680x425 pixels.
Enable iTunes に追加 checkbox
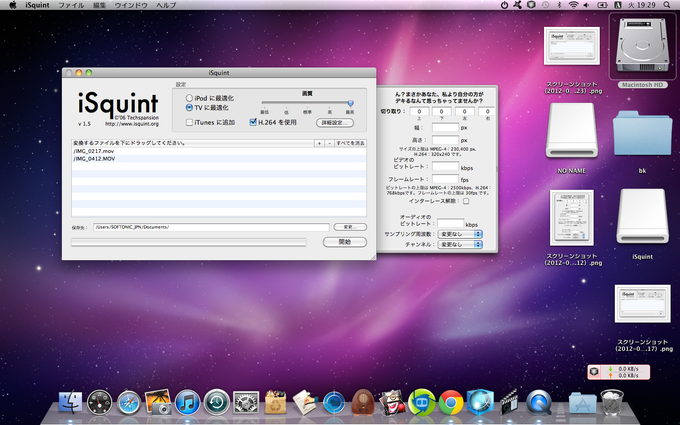(x=189, y=122)
